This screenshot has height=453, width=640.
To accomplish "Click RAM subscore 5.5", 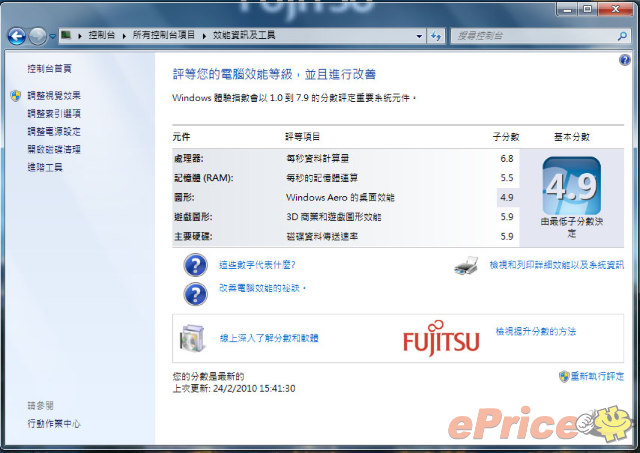I will tap(507, 178).
